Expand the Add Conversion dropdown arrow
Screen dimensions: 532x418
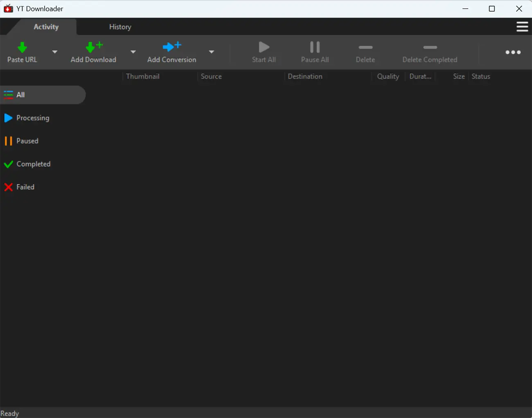point(212,52)
